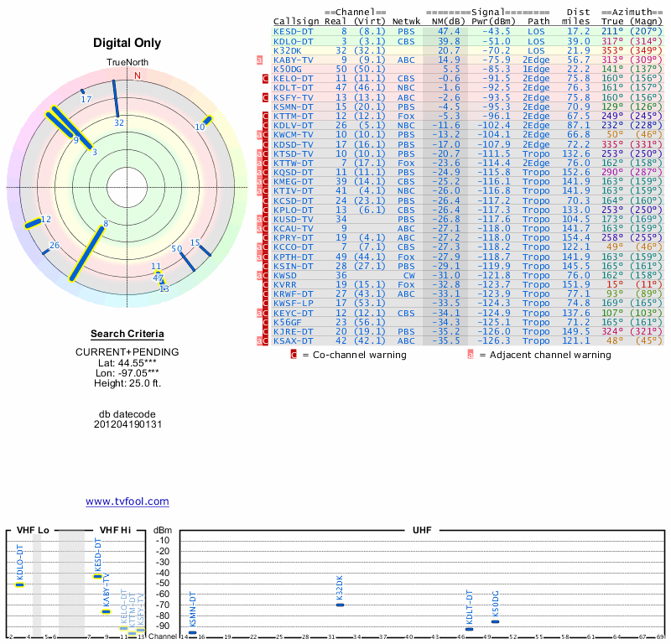This screenshot has width=671, height=644.
Task: Click the red N north indicator
Action: 138,75
